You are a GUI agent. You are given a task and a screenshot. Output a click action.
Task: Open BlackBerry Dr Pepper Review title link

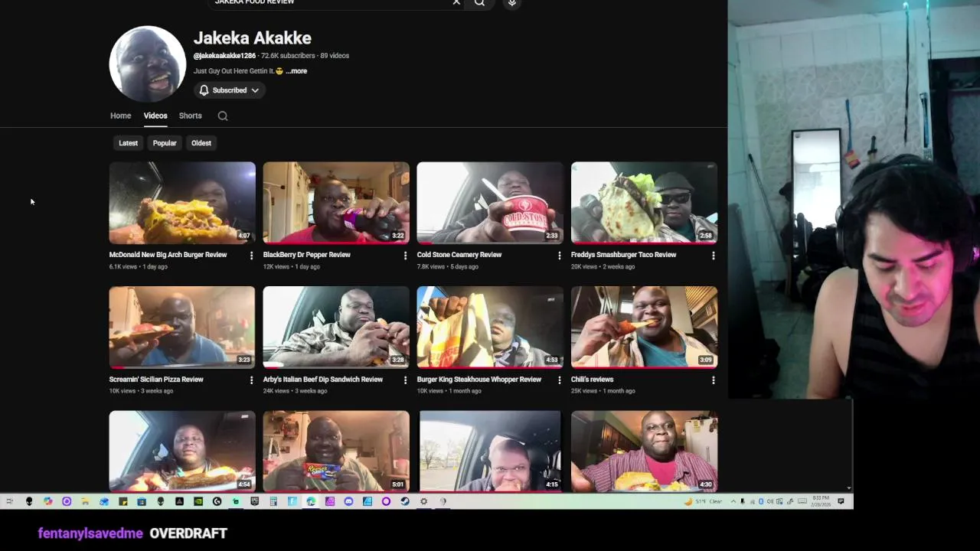pyautogui.click(x=307, y=255)
